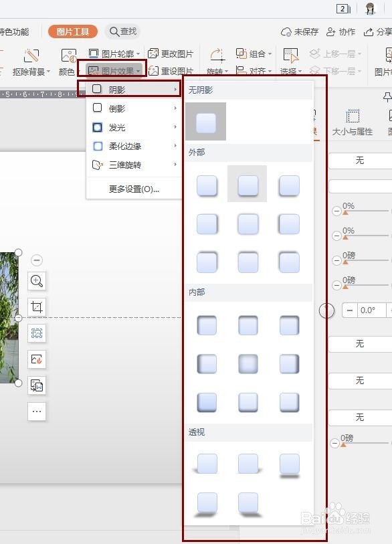This screenshot has height=544, width=392.
Task: Select third perspective shadow preset in first 透视 row
Action: point(289,466)
